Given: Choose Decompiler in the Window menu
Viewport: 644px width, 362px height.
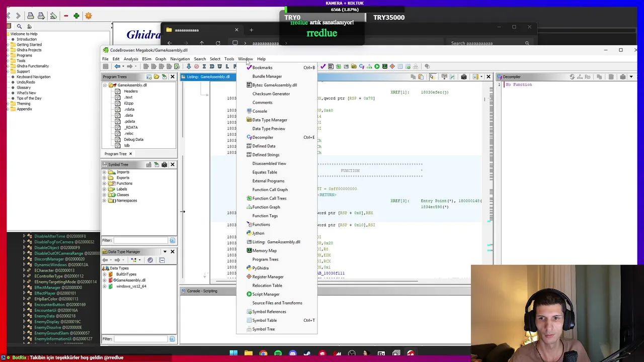Looking at the screenshot, I should [277, 137].
